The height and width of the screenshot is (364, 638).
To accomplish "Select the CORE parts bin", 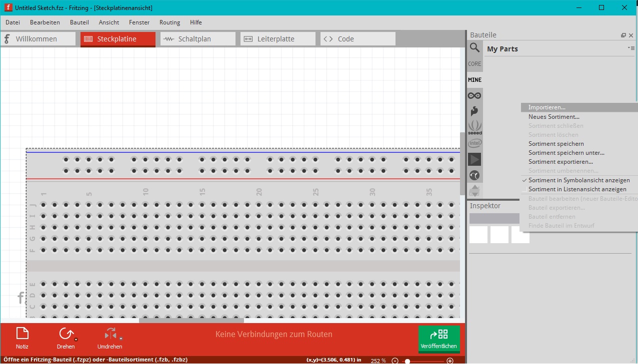I will click(x=474, y=64).
